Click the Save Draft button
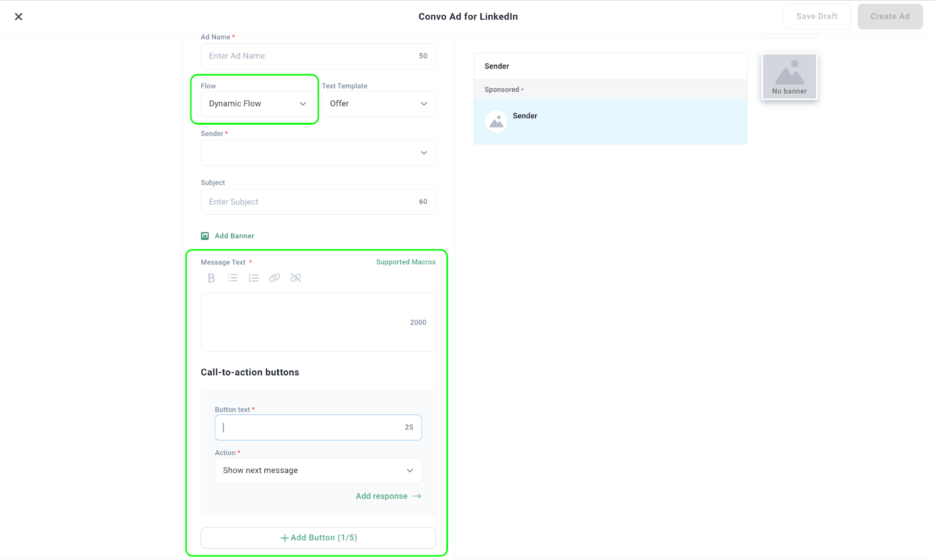Screen dimensions: 935x560 coord(817,16)
